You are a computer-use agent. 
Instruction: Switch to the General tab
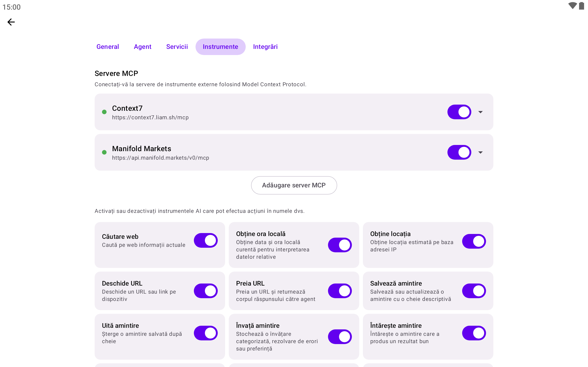click(108, 47)
